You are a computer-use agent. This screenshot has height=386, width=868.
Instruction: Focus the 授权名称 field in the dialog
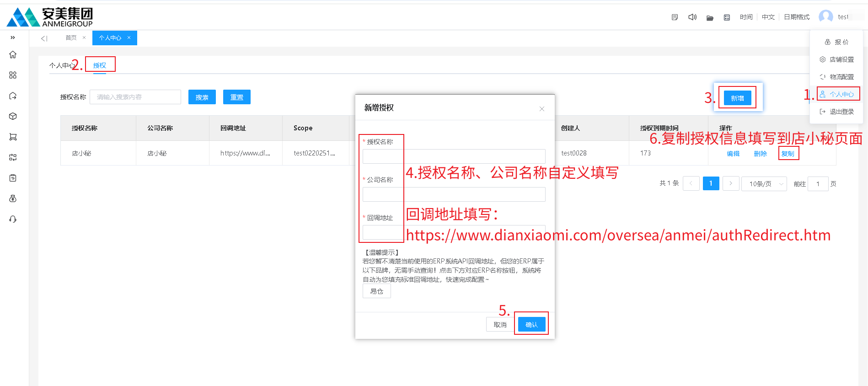pos(454,156)
